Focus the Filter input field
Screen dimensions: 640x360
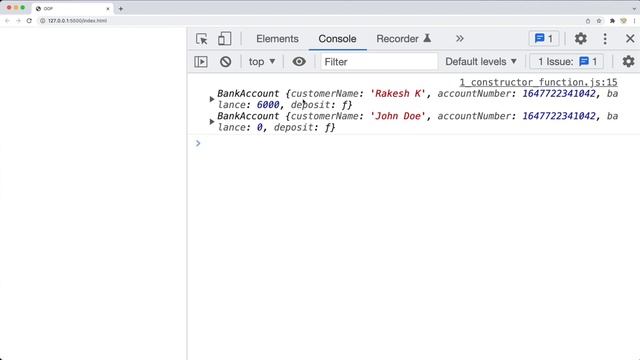point(379,62)
